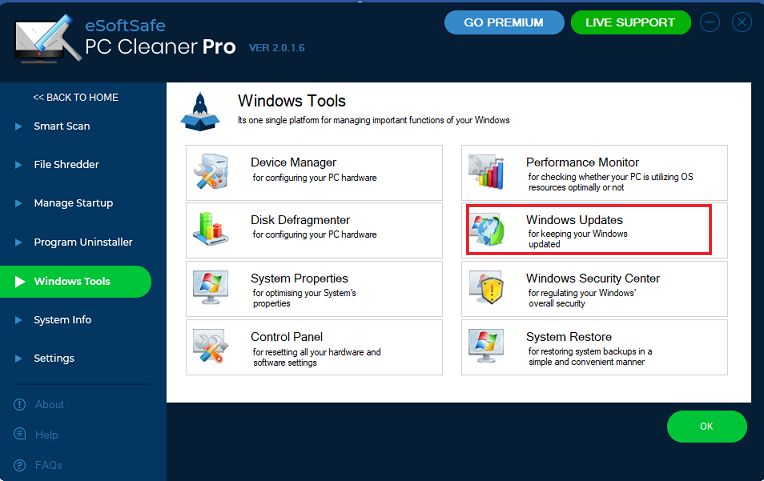The height and width of the screenshot is (481, 764).
Task: Click the Windows Security Center shield icon
Action: tap(486, 287)
